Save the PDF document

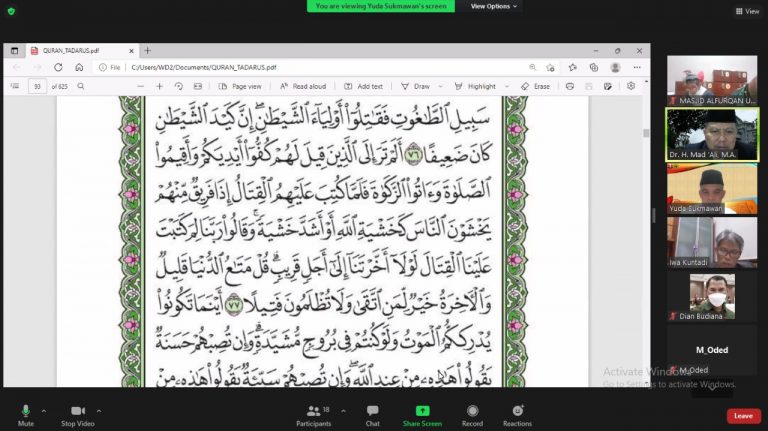point(589,86)
